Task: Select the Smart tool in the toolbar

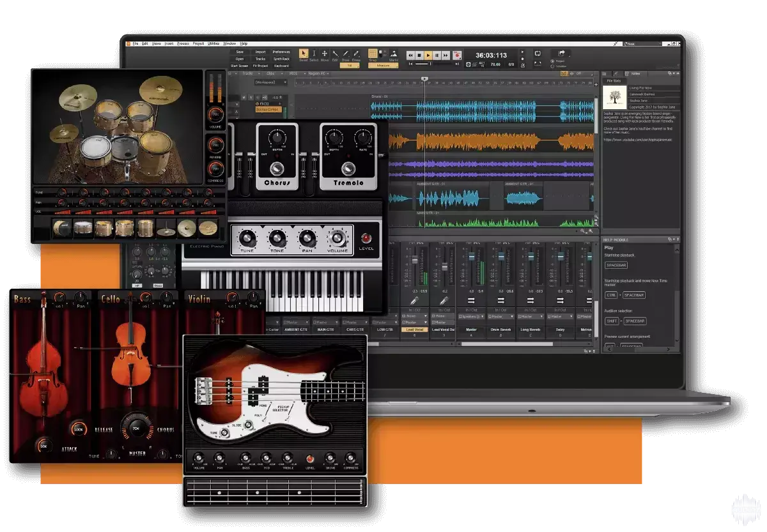Action: coord(304,54)
